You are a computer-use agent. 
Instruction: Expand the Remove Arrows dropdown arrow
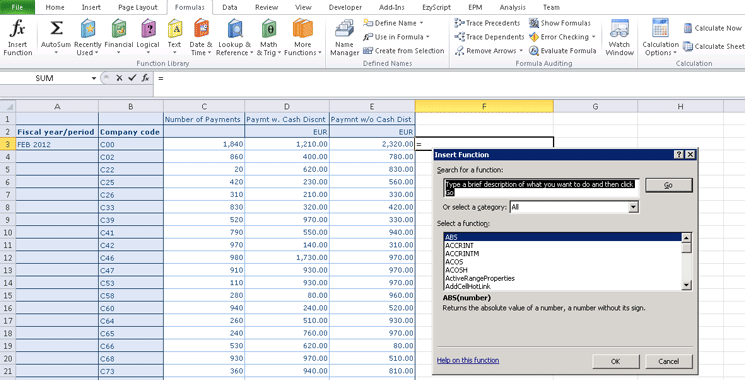point(521,50)
